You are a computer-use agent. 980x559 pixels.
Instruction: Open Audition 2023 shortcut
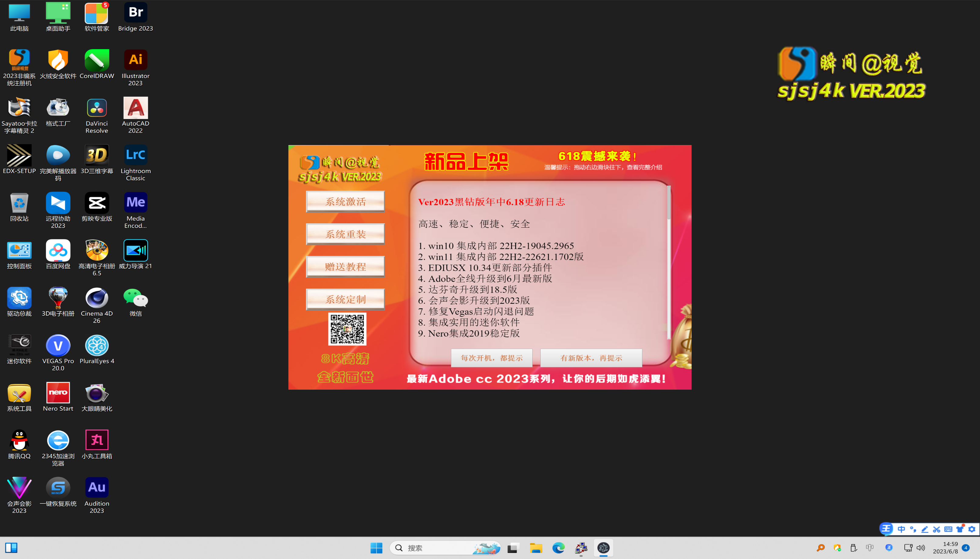click(x=97, y=495)
